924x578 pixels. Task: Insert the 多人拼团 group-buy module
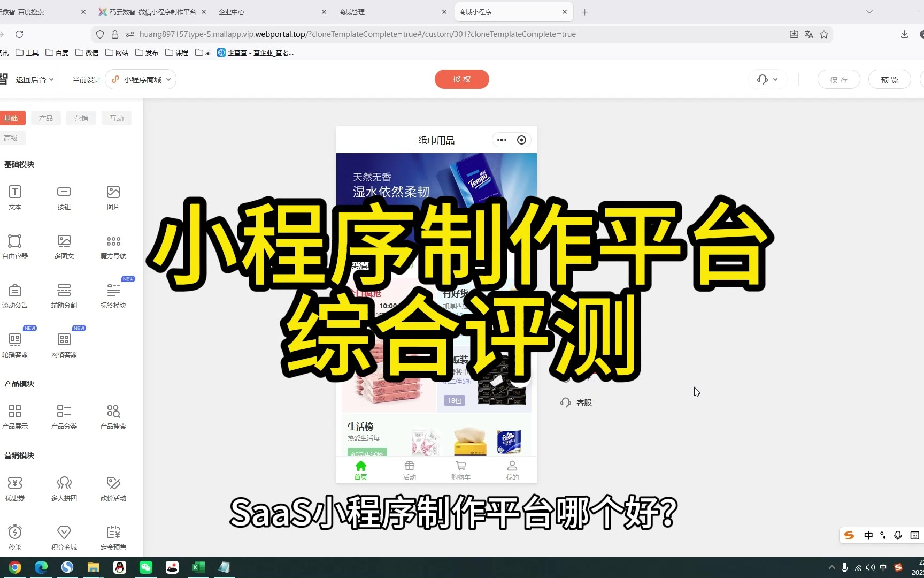(64, 489)
